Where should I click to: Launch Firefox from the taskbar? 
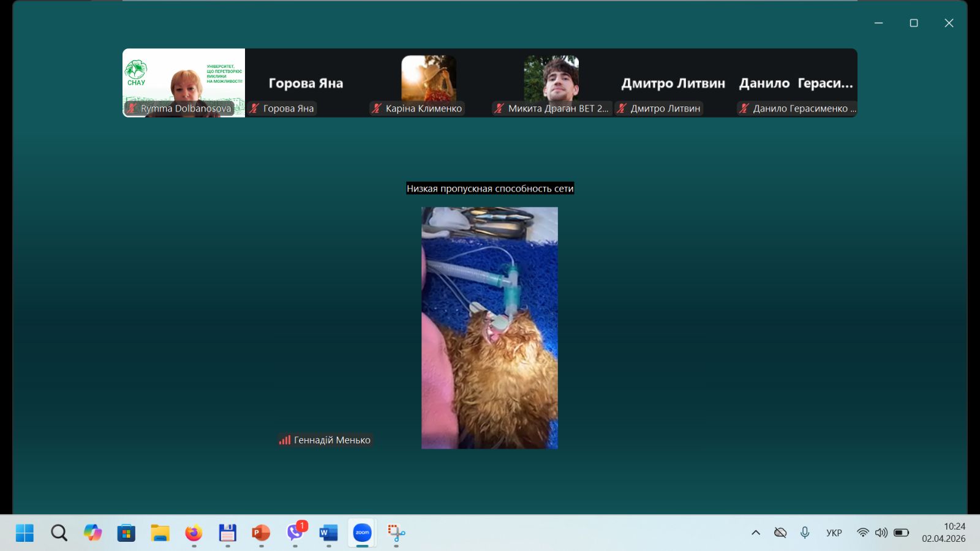pos(194,533)
